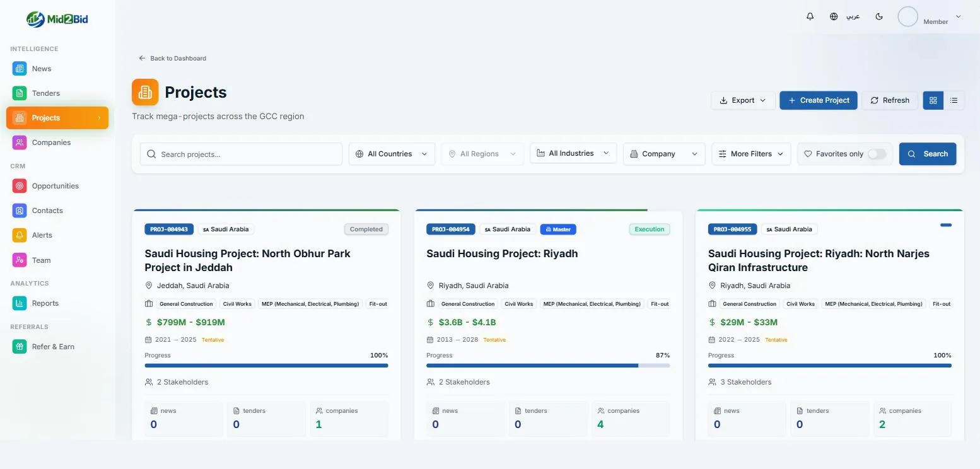Image resolution: width=980 pixels, height=469 pixels.
Task: Click the North Obhur Park progress bar
Action: [x=266, y=365]
